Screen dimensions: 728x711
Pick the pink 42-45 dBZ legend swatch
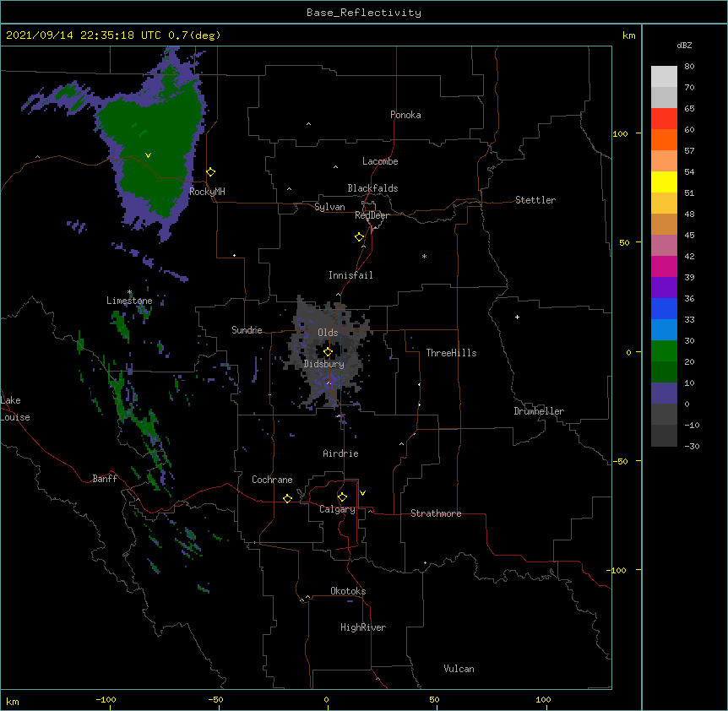[x=664, y=245]
